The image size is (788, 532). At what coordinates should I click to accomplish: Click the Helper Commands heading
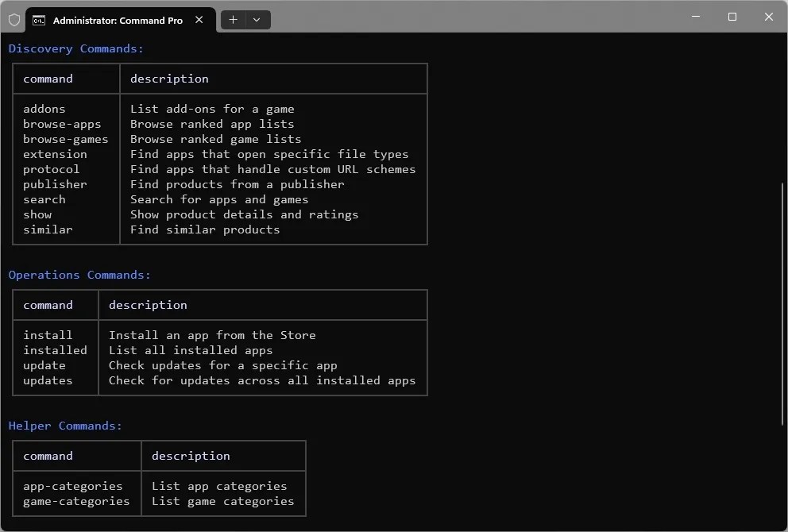[65, 426]
